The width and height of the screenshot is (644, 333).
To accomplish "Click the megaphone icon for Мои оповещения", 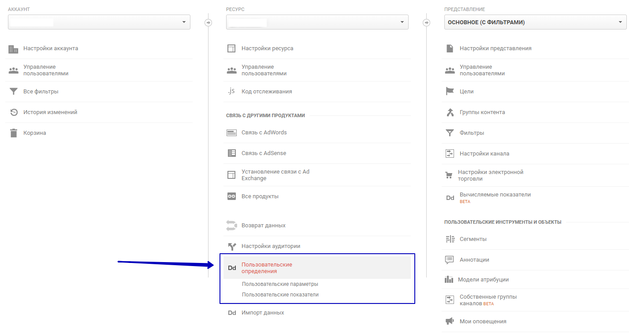I will [x=450, y=321].
